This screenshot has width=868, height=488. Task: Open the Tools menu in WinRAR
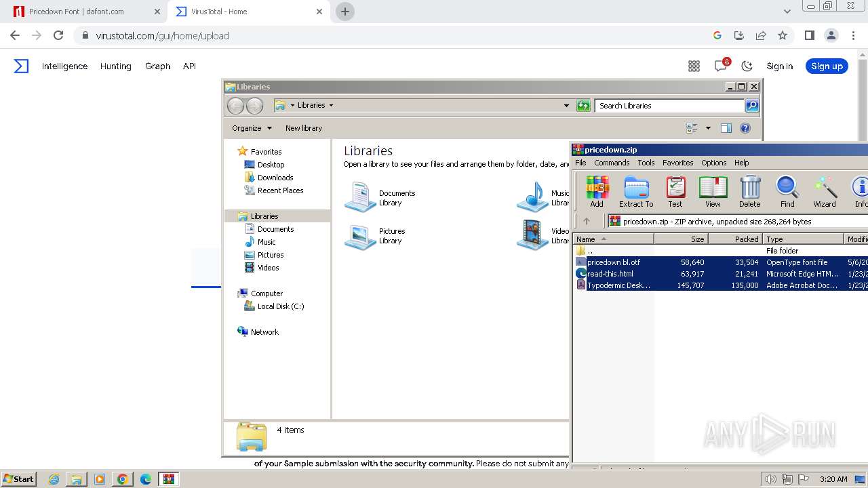[646, 163]
